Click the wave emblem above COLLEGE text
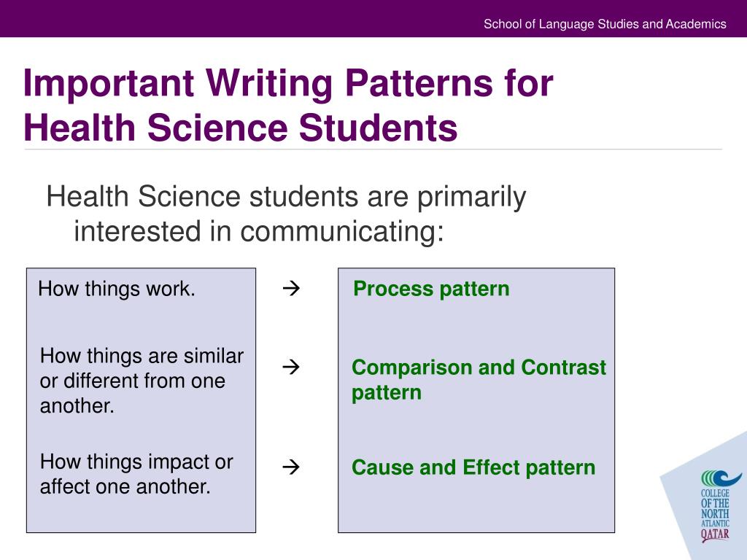The height and width of the screenshot is (560, 747). click(721, 478)
